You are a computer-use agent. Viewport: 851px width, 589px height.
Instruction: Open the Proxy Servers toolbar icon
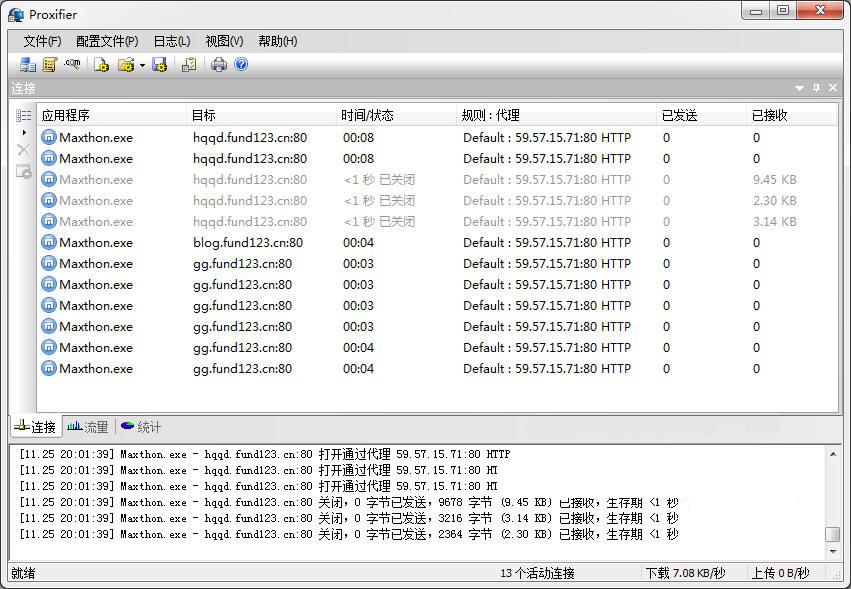tap(26, 64)
